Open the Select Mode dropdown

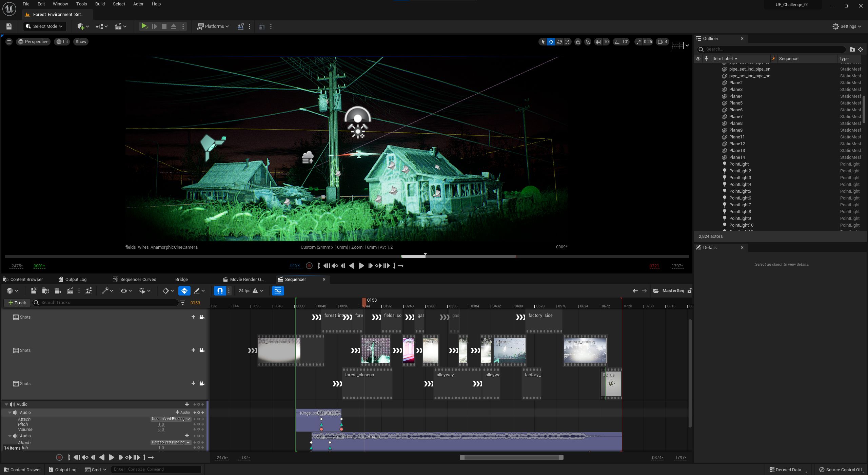point(45,26)
